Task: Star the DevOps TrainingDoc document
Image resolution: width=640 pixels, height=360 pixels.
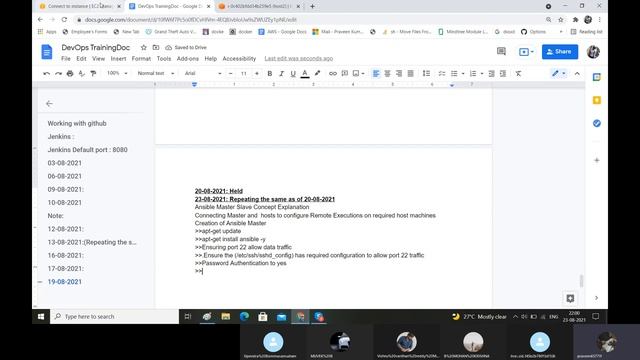Action: [144, 48]
